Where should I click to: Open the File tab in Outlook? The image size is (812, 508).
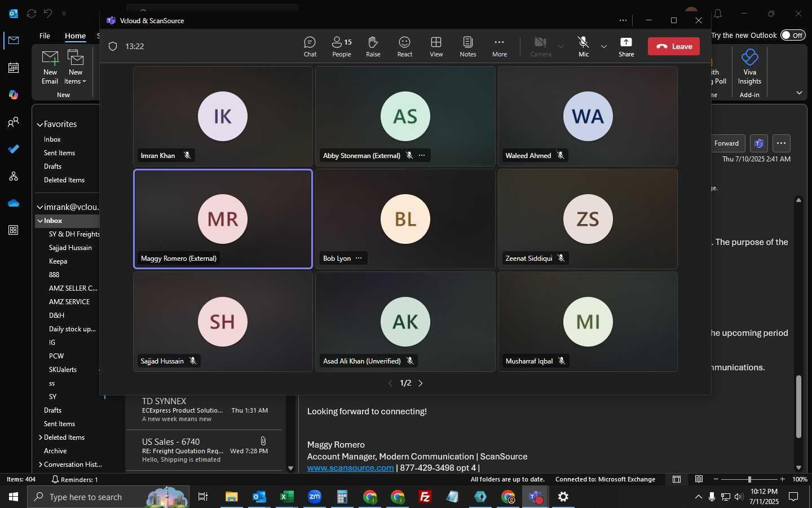pos(45,36)
